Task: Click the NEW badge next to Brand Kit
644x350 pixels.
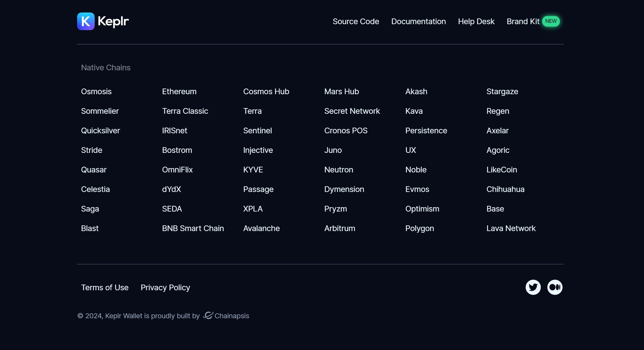Action: click(x=551, y=21)
